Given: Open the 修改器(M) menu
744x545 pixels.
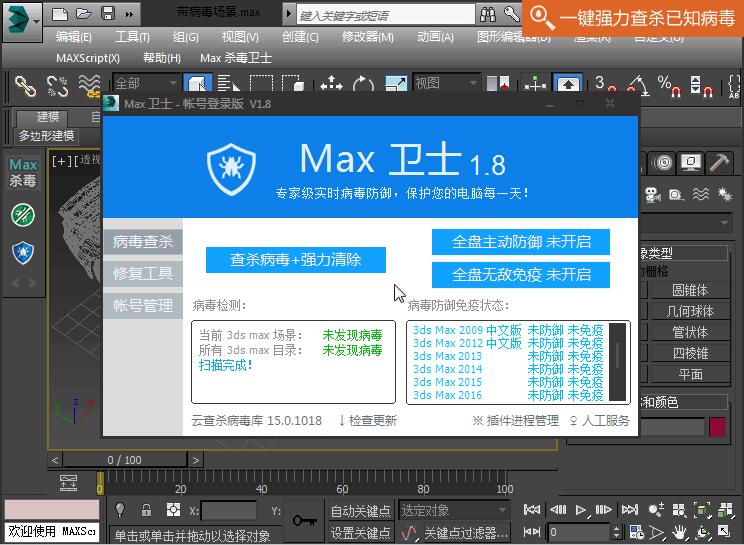Looking at the screenshot, I should click(368, 37).
